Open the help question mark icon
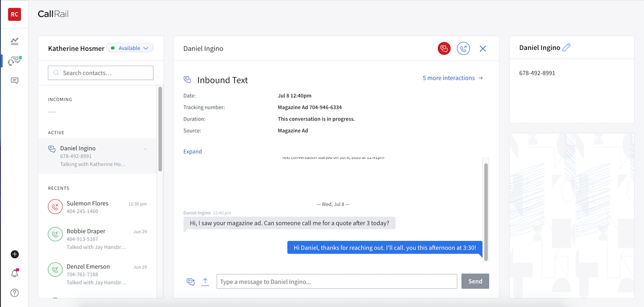The height and width of the screenshot is (307, 644). (14, 293)
